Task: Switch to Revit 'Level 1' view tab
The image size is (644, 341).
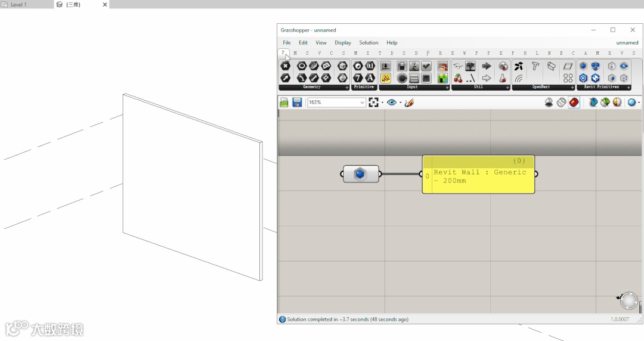Action: coord(18,5)
